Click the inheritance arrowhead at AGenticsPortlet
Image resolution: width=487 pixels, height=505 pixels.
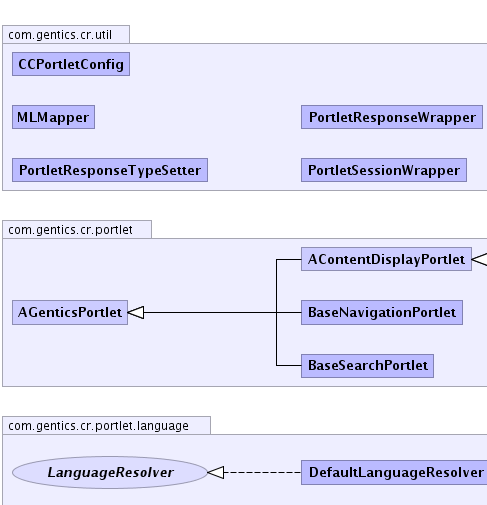tap(136, 312)
